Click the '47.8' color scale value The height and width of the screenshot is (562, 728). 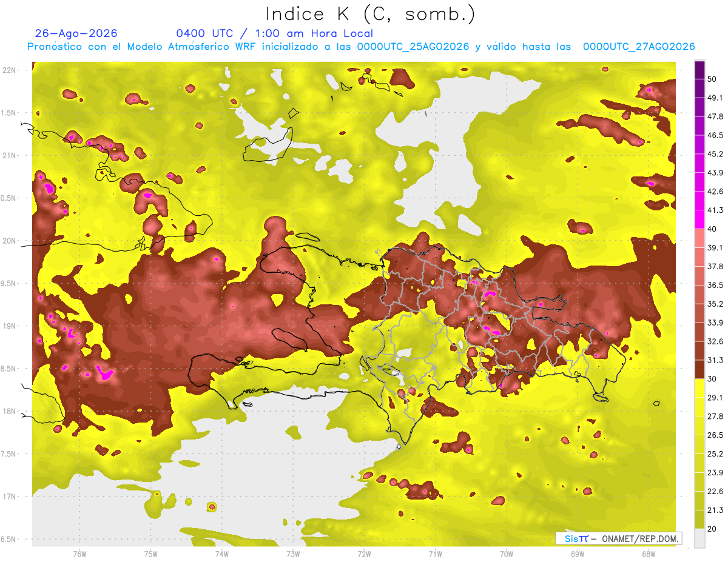point(715,116)
